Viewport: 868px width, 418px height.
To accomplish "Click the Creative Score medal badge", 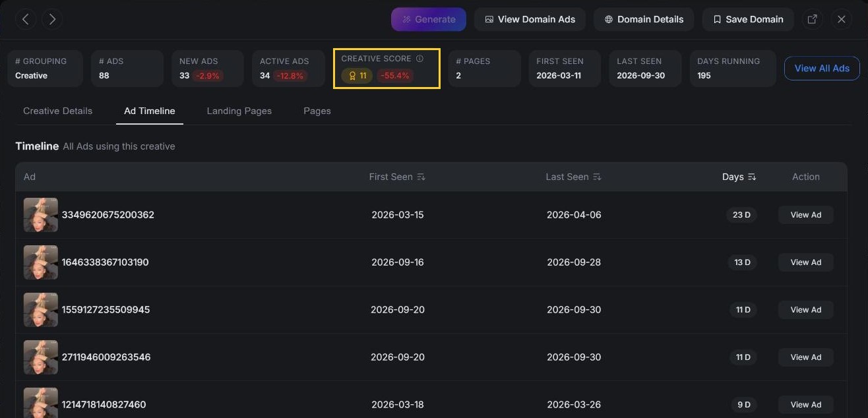I will pos(357,76).
